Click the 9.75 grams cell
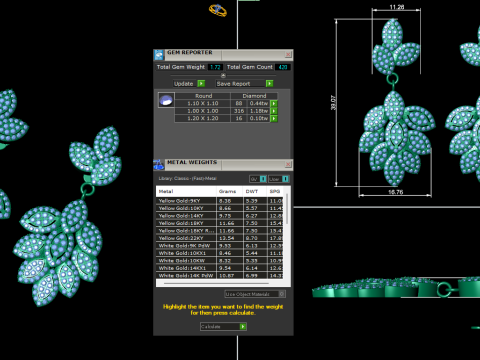 point(230,216)
